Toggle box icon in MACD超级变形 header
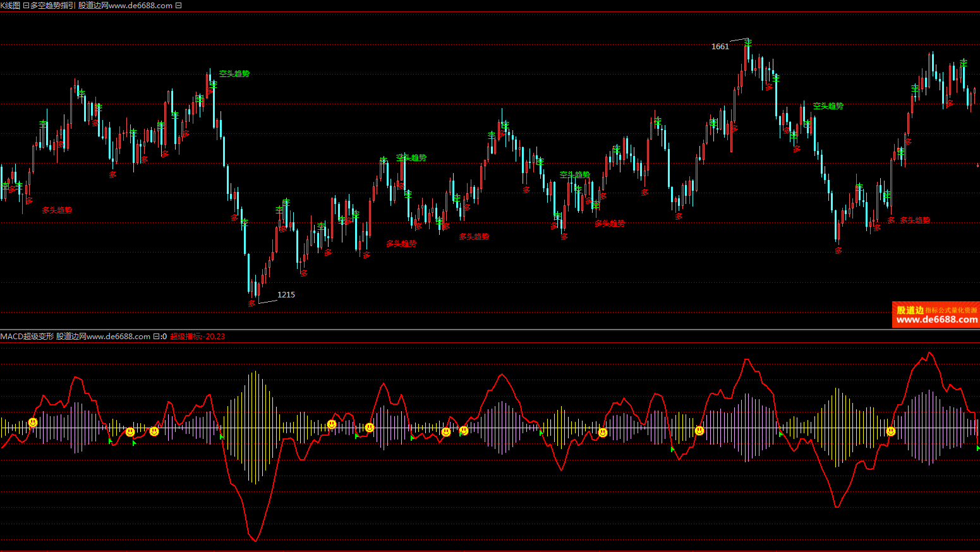Image resolution: width=980 pixels, height=552 pixels. coord(156,337)
